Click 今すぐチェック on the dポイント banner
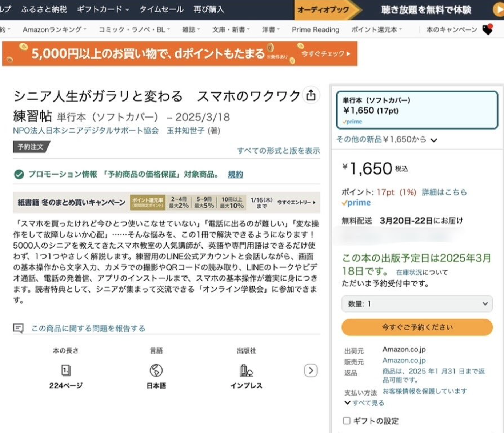 tap(326, 54)
